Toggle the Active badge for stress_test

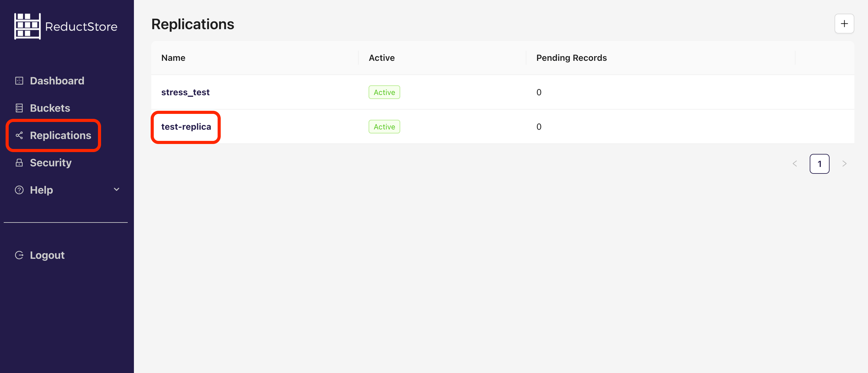tap(384, 92)
